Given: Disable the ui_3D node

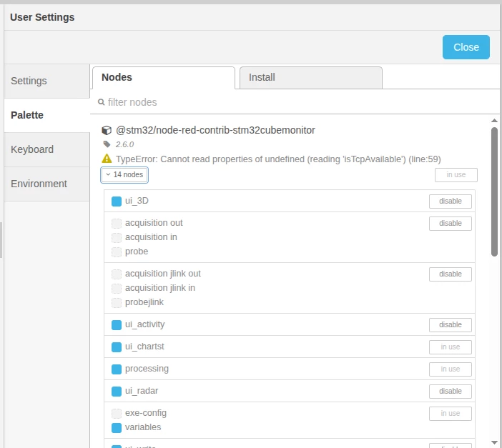Looking at the screenshot, I should pos(450,201).
